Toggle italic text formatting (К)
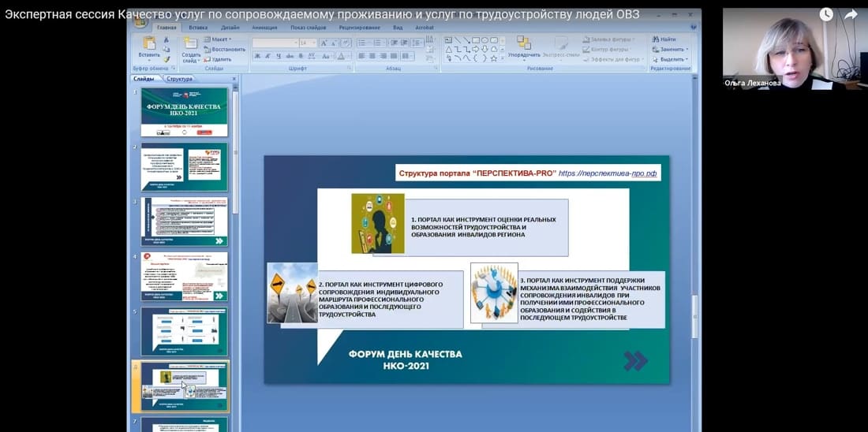The height and width of the screenshot is (432, 868). [268, 56]
